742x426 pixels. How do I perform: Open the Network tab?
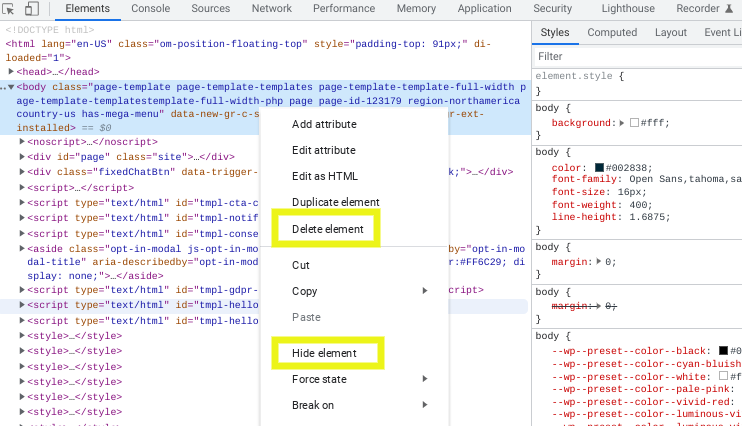pyautogui.click(x=272, y=9)
